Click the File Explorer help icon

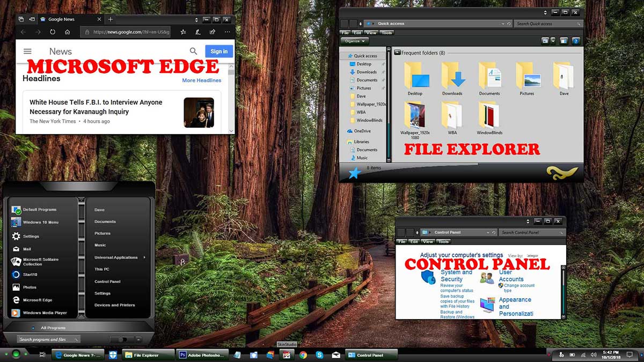click(x=576, y=41)
